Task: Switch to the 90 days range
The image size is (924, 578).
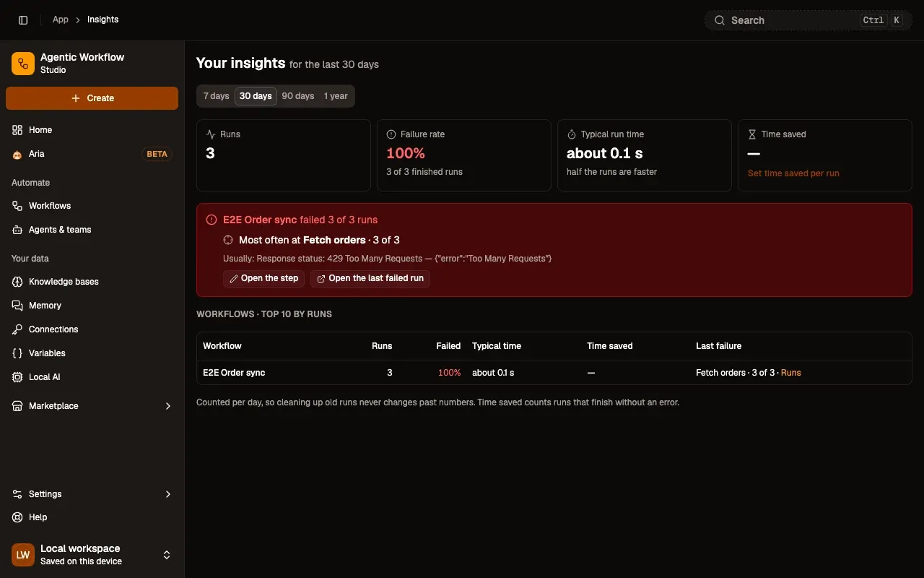Action: [x=298, y=96]
